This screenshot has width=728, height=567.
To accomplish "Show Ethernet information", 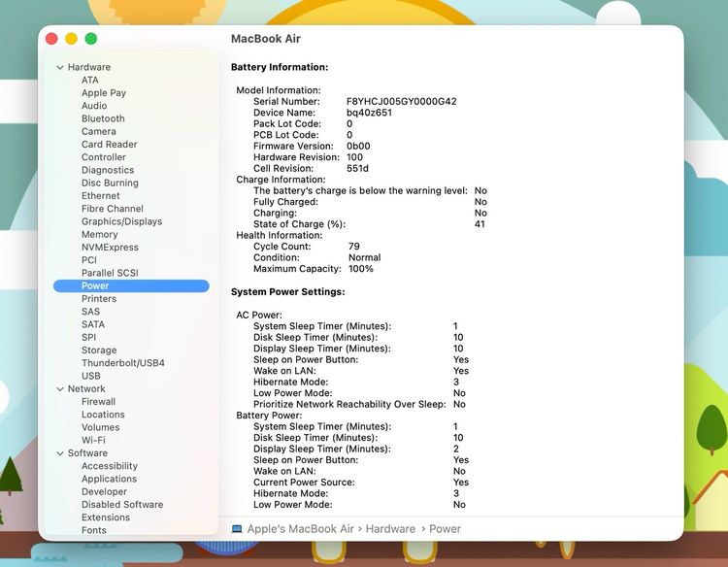I will coord(100,195).
